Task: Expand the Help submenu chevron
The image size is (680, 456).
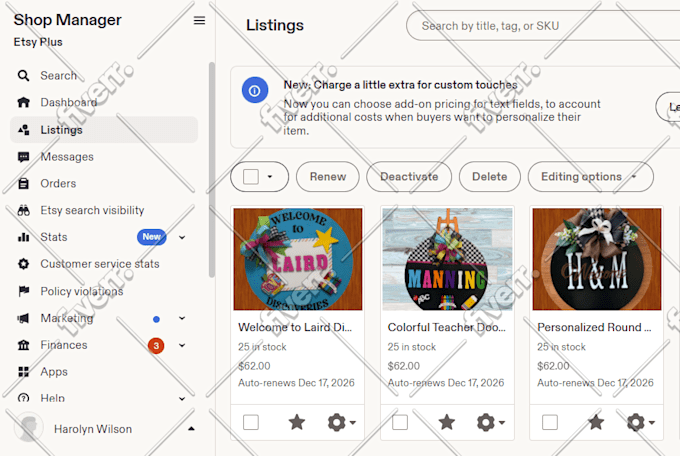Action: point(182,398)
